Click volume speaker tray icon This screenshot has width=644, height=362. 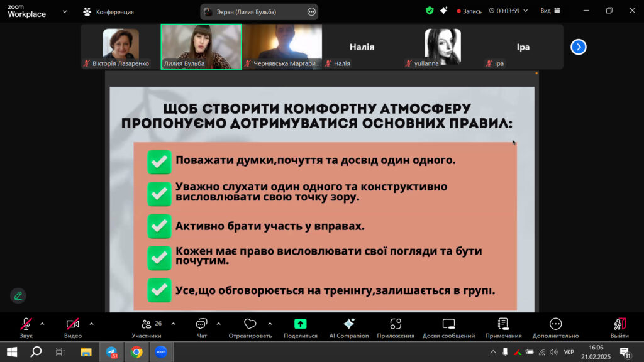[553, 352]
